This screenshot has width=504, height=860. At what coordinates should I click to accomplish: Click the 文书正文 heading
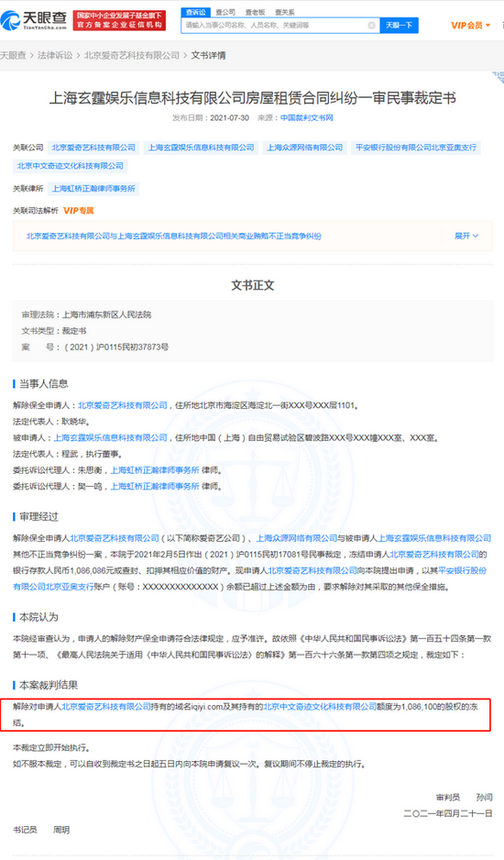coord(252,285)
